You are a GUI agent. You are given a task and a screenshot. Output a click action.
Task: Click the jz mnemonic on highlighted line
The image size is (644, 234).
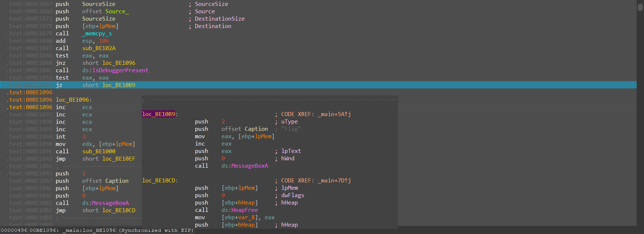(x=59, y=85)
